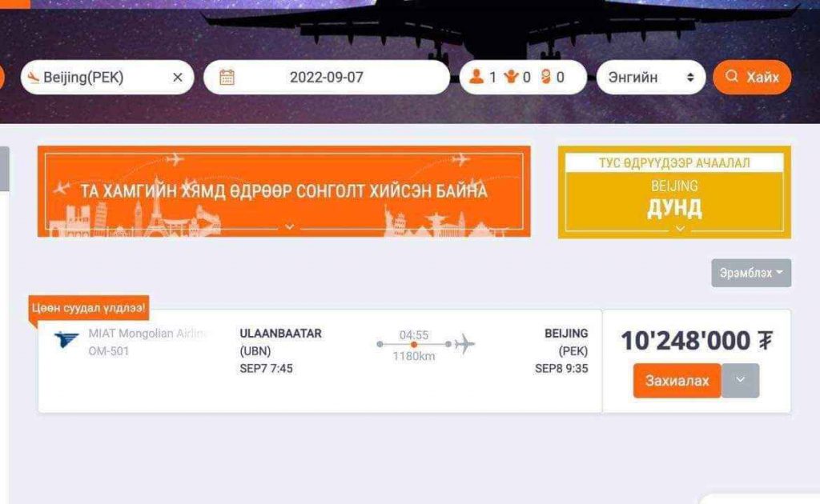Open the Эрэмблэх sort dropdown

(751, 273)
